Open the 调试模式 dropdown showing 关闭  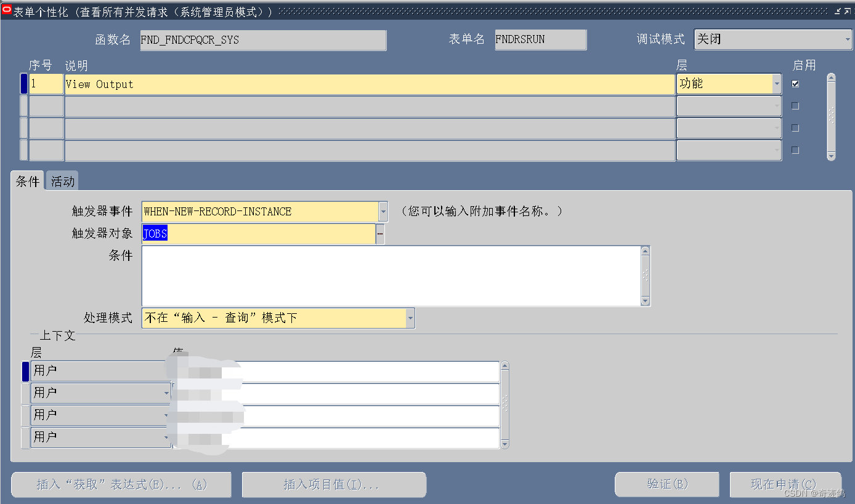pyautogui.click(x=846, y=39)
